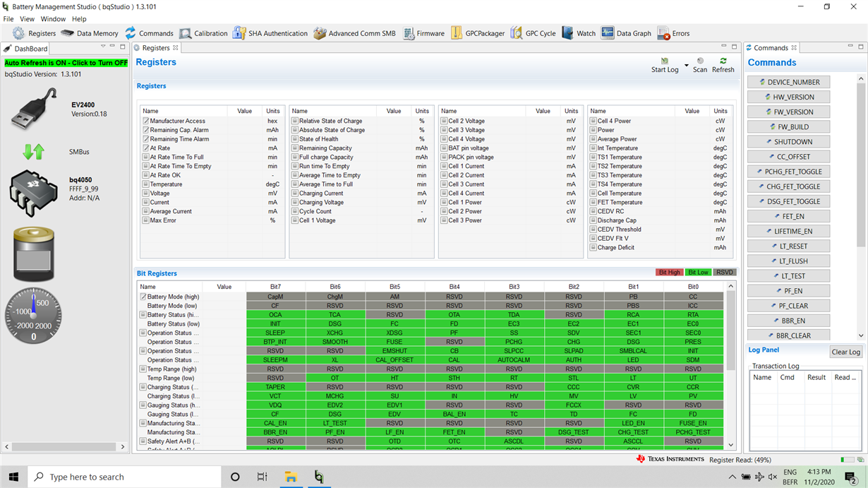Click the Refresh registers icon
Image resolution: width=868 pixels, height=488 pixels.
pos(723,61)
